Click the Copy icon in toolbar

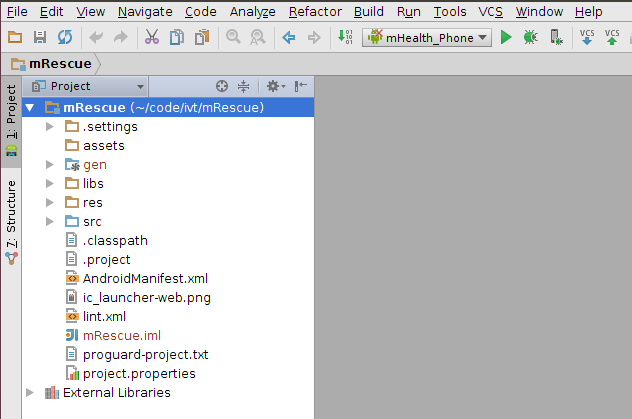(177, 37)
